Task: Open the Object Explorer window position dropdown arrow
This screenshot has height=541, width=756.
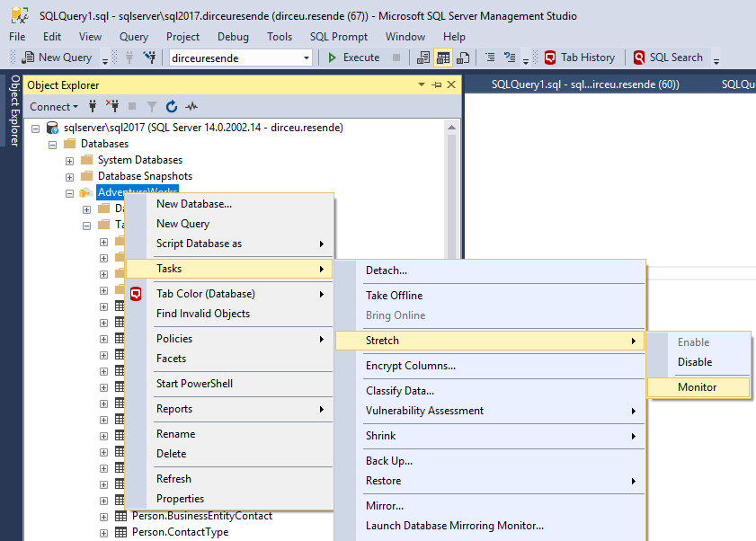Action: pyautogui.click(x=422, y=84)
